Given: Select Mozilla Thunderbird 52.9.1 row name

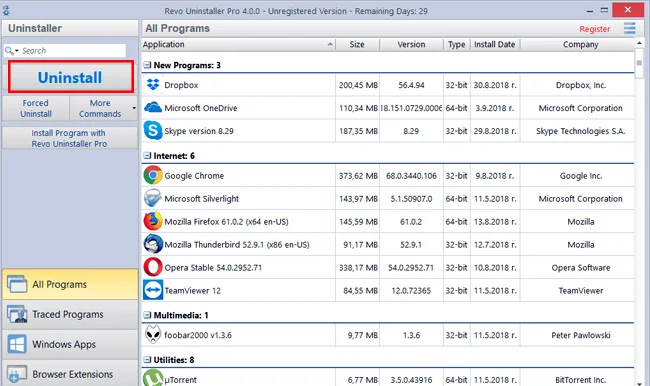Looking at the screenshot, I should click(x=237, y=245).
